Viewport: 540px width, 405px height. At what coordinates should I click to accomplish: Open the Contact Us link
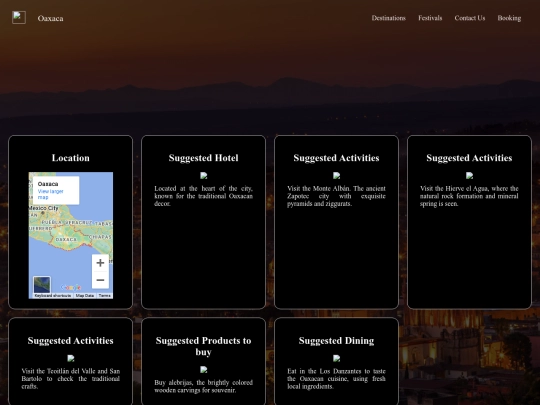point(470,18)
